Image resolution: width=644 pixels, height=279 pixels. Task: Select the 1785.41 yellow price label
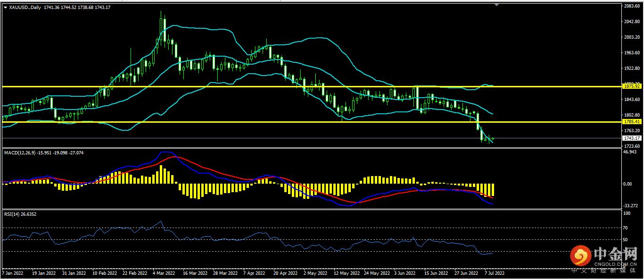pyautogui.click(x=632, y=122)
